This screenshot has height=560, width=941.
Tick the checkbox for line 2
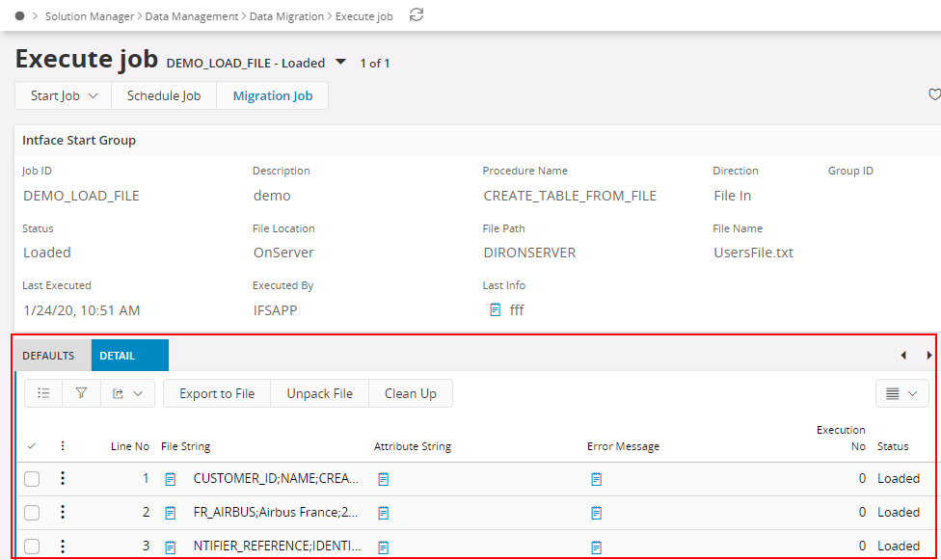click(x=32, y=513)
